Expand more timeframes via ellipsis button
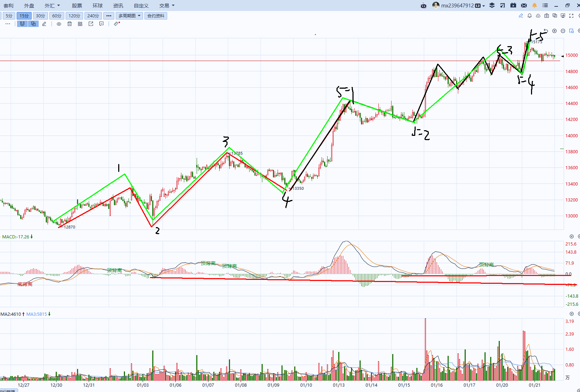The width and height of the screenshot is (580, 392). (109, 16)
